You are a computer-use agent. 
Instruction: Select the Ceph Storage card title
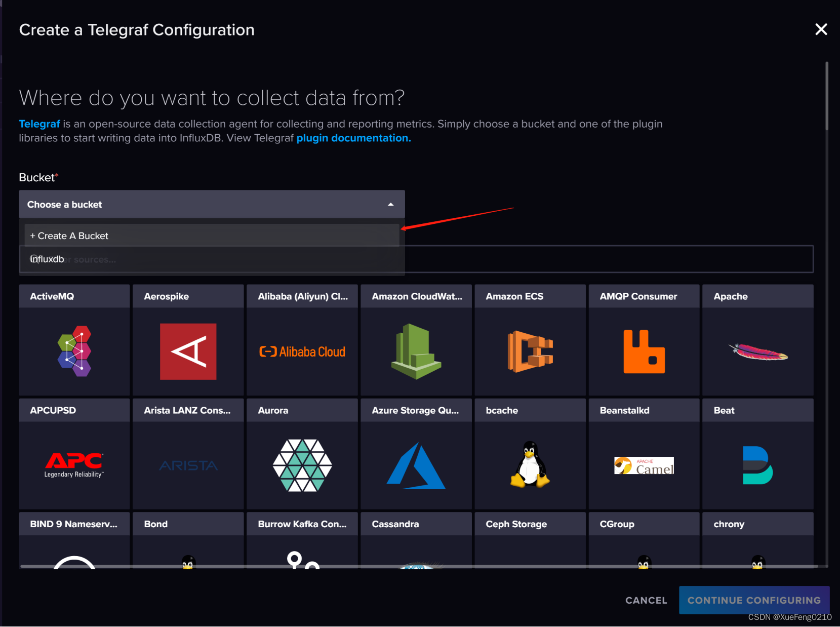click(516, 524)
